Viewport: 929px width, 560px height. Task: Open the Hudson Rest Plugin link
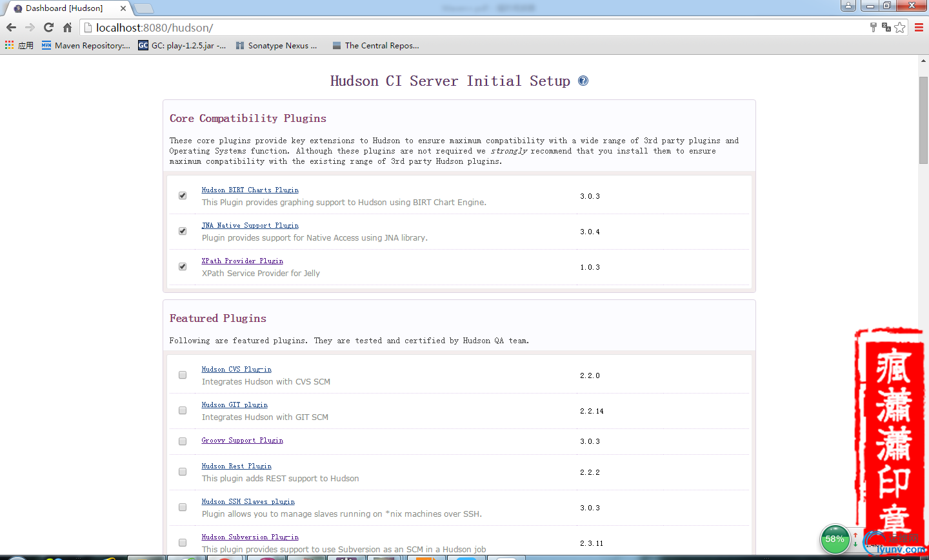237,466
